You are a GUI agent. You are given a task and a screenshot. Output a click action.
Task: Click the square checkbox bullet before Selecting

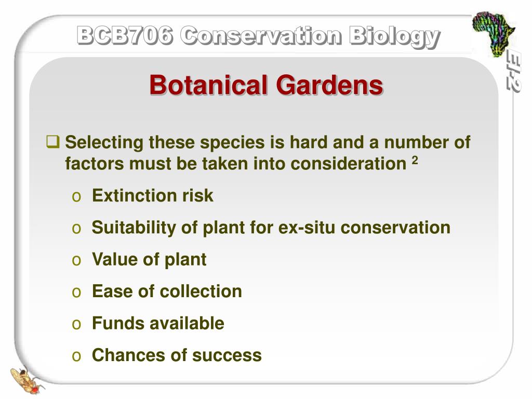(x=53, y=141)
